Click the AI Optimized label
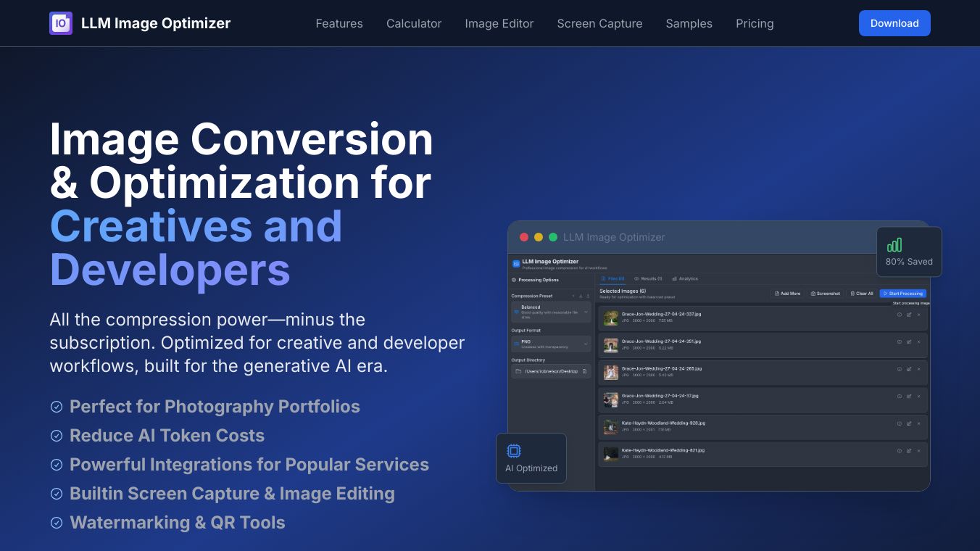 531,468
